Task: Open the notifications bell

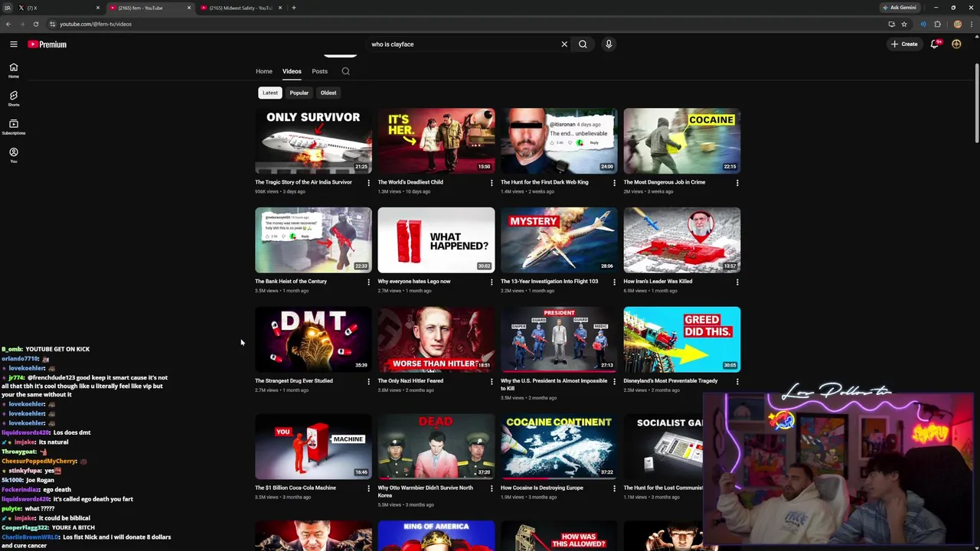Action: (x=934, y=44)
